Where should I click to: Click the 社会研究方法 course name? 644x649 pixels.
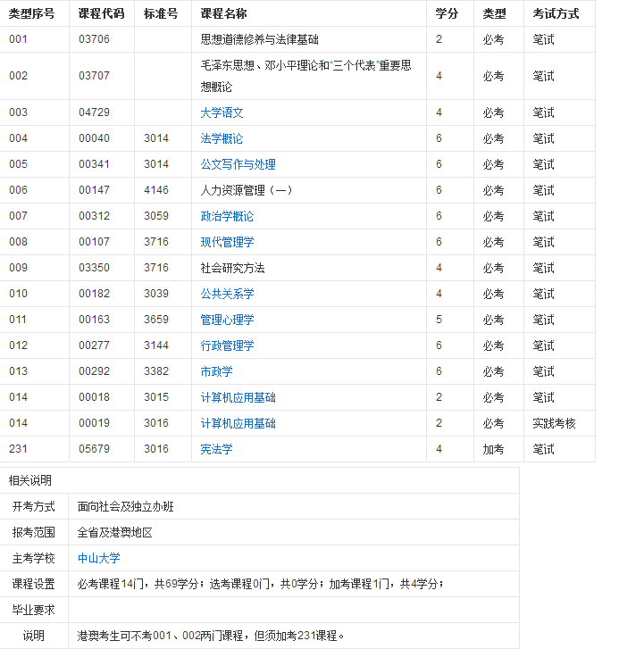(232, 268)
